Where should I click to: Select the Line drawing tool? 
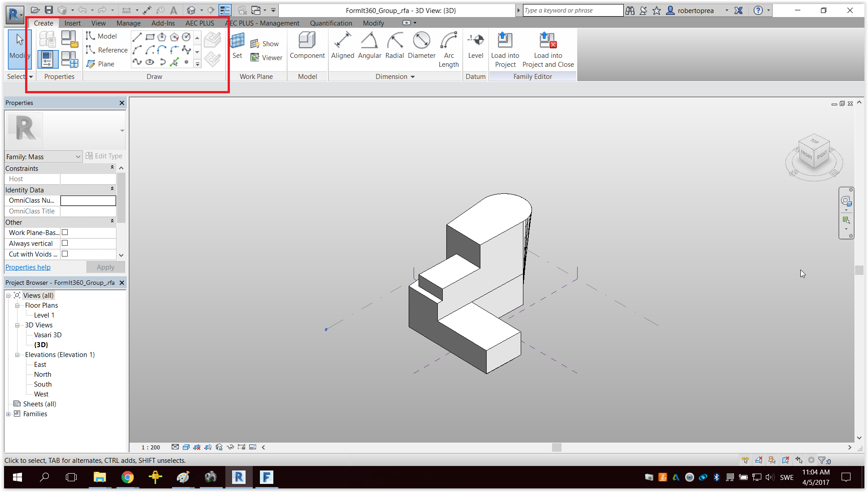click(137, 37)
